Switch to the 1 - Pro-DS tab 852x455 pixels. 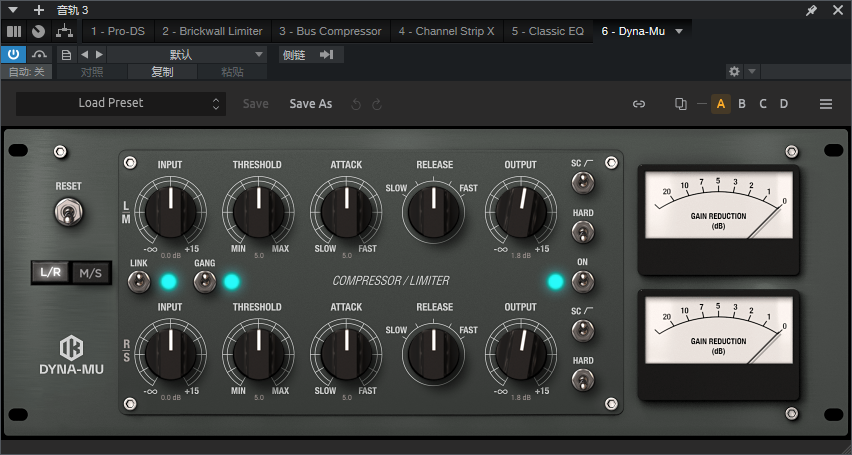click(118, 32)
